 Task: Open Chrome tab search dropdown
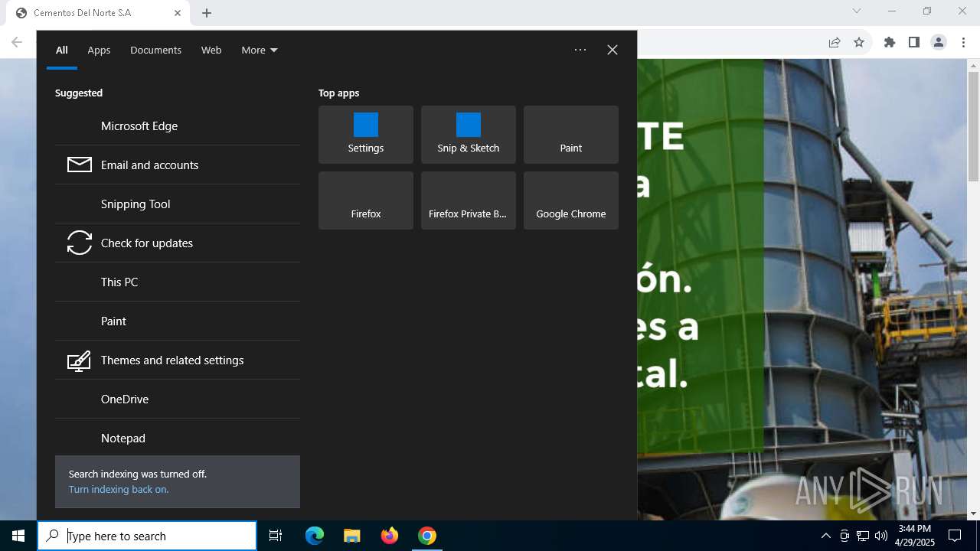point(857,11)
